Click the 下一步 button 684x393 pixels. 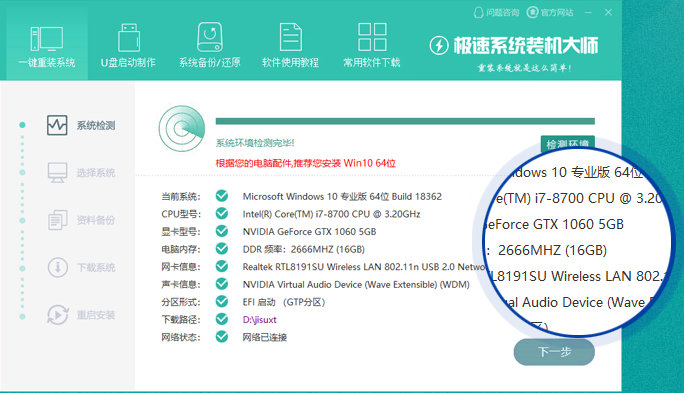(x=554, y=352)
